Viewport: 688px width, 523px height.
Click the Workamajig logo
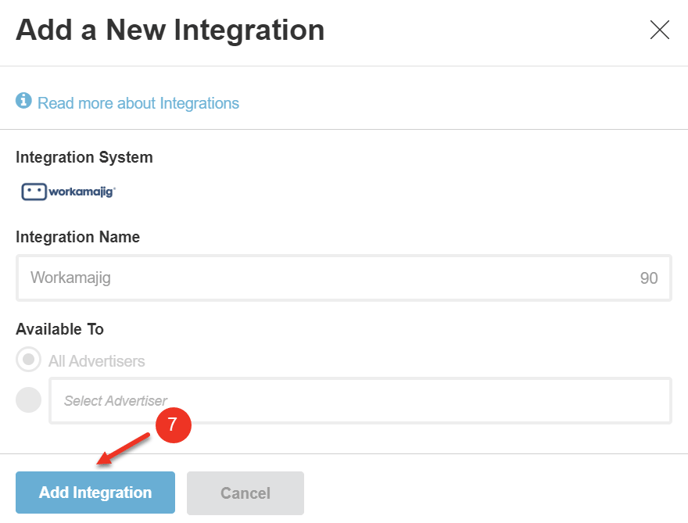click(68, 192)
